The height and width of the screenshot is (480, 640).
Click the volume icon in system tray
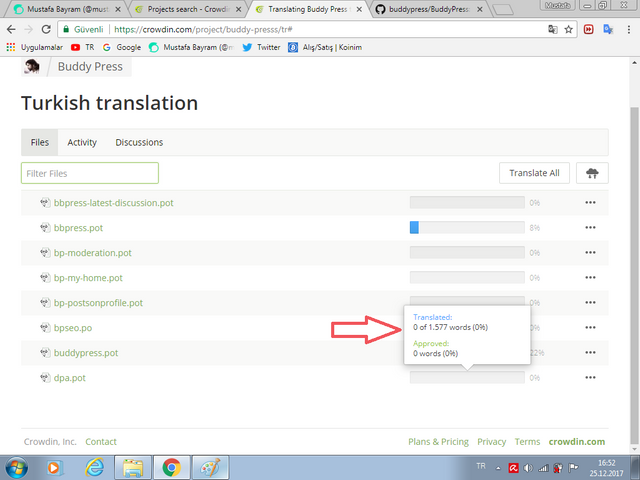[528, 468]
